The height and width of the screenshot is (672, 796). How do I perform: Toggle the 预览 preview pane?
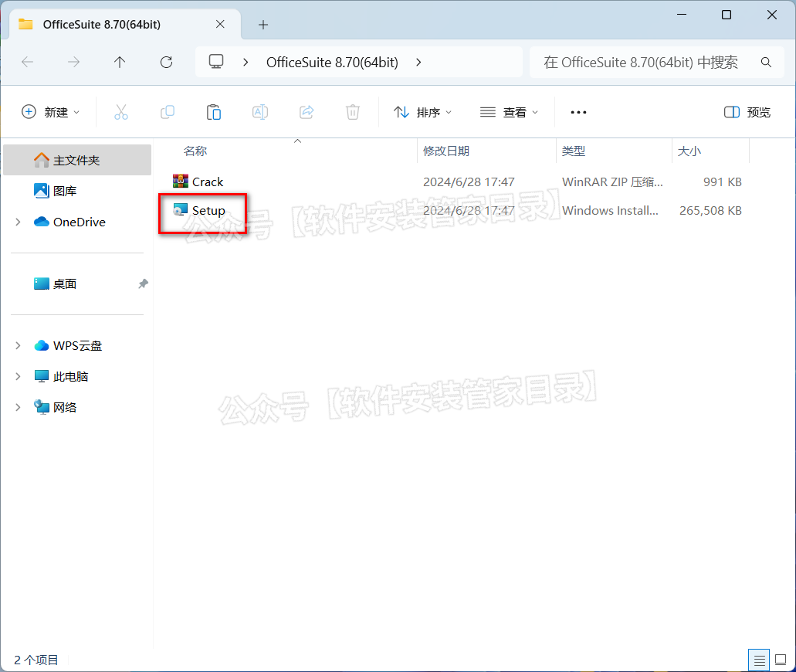click(x=747, y=112)
